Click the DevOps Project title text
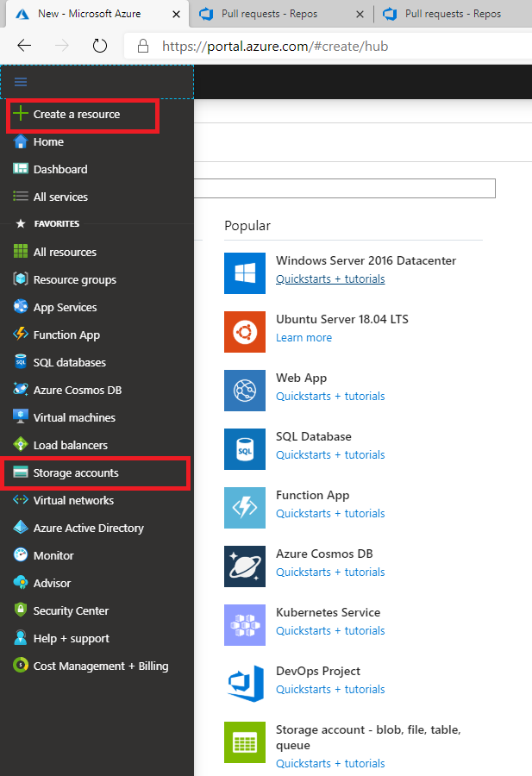This screenshot has width=532, height=776. tap(318, 671)
